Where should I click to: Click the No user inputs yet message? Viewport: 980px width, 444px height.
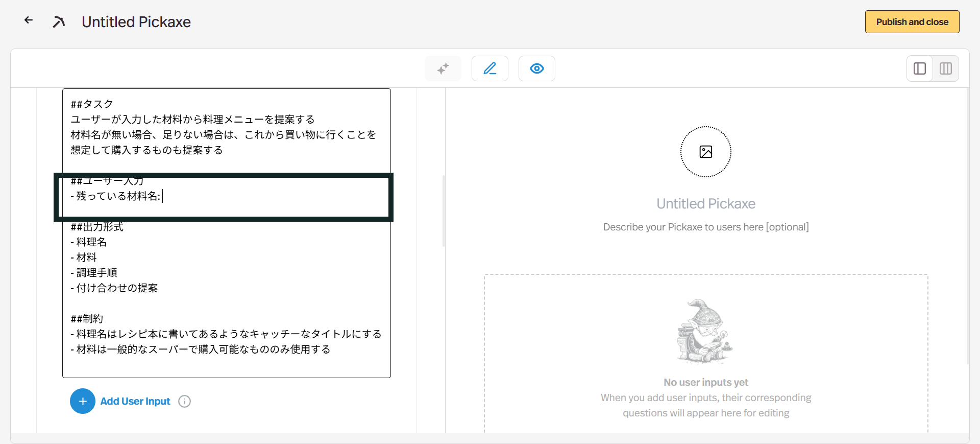[x=706, y=382]
